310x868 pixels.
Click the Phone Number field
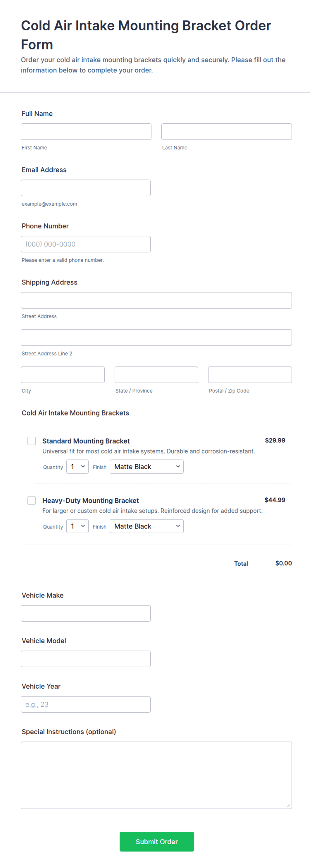pyautogui.click(x=86, y=244)
